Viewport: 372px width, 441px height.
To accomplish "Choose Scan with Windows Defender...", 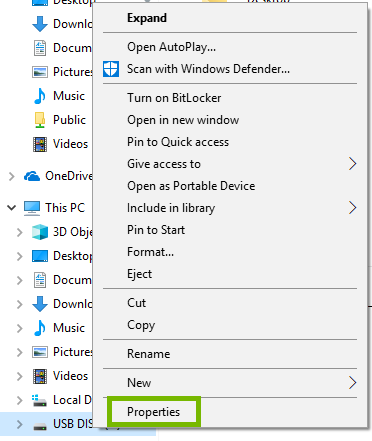I will point(230,69).
